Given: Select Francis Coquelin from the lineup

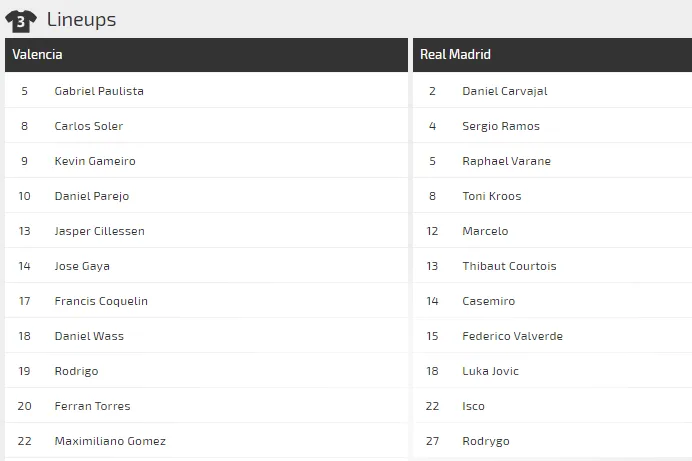Looking at the screenshot, I should [x=101, y=301].
